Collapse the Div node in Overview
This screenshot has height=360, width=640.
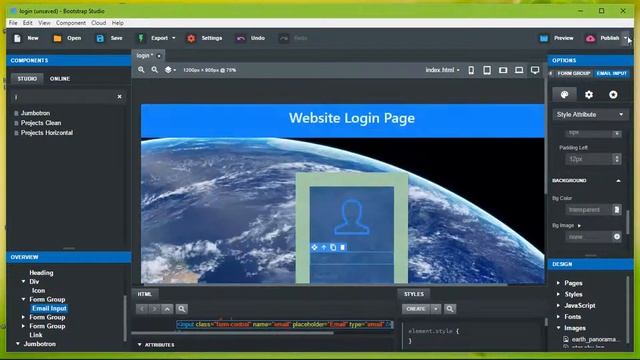click(23, 282)
